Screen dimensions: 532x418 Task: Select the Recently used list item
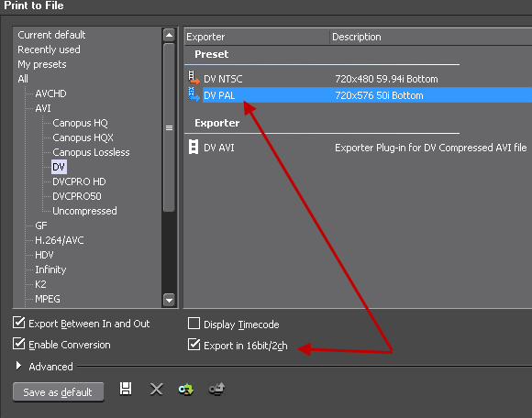point(49,49)
